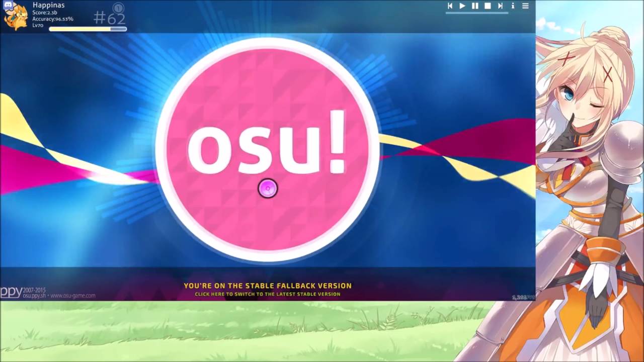The height and width of the screenshot is (362, 644).
Task: Click 'Click here to switch to the latest stable version'
Action: pos(268,294)
